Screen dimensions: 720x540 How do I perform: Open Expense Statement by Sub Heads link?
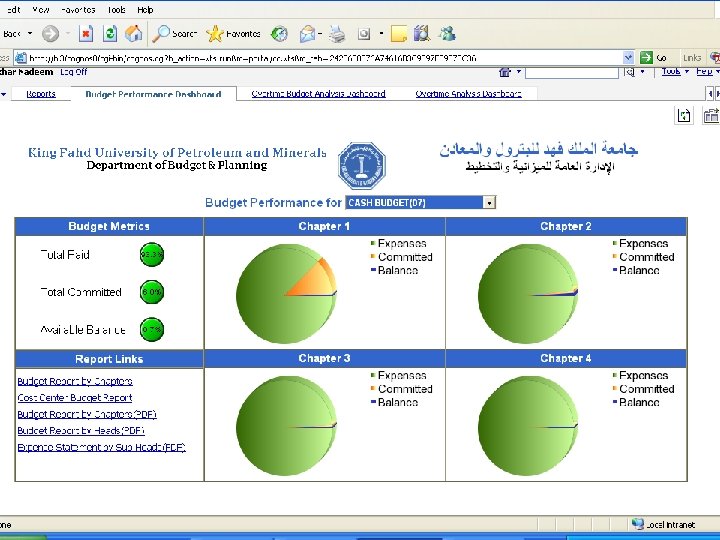click(101, 447)
